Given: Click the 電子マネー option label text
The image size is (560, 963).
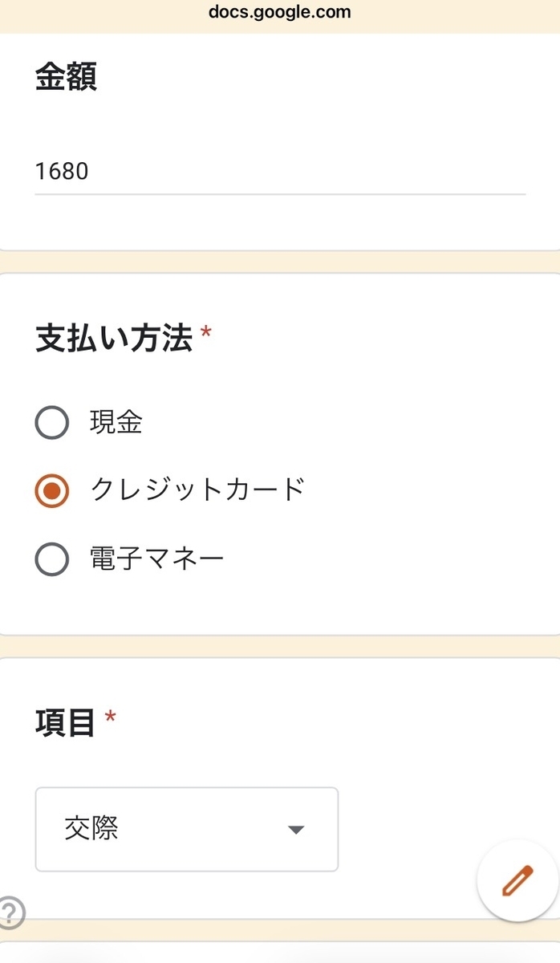Looking at the screenshot, I should (x=156, y=559).
